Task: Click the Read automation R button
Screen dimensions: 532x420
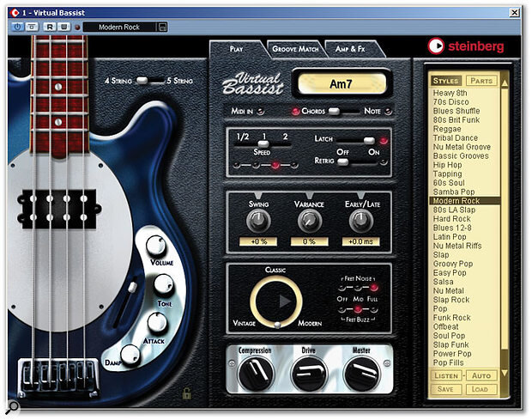Action: coord(50,27)
